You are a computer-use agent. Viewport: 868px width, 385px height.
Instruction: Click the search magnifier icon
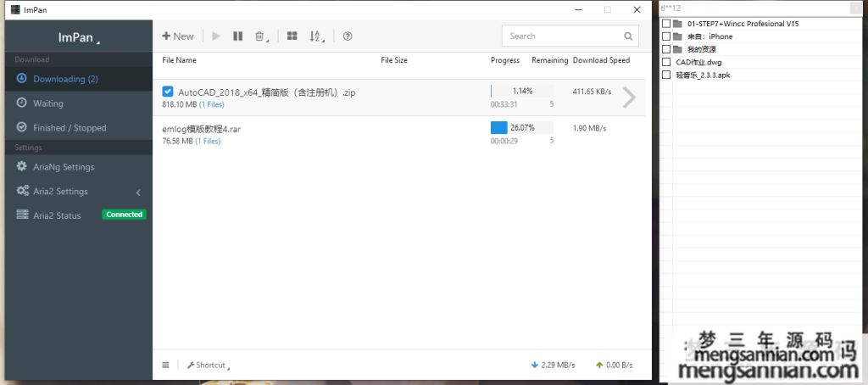[628, 36]
